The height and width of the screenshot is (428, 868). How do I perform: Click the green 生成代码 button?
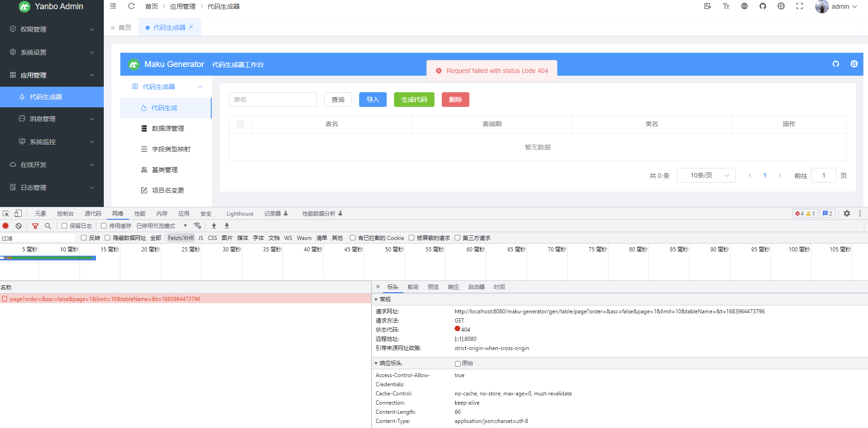click(x=414, y=100)
